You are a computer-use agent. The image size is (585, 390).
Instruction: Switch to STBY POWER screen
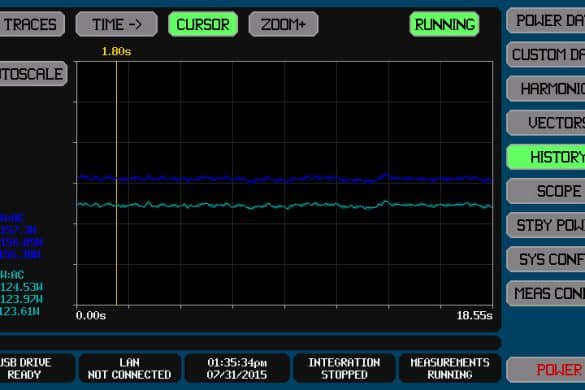[546, 225]
